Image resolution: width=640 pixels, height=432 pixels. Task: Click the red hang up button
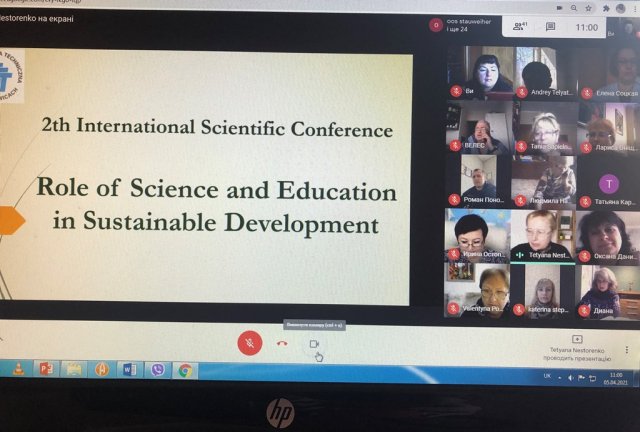click(x=282, y=343)
